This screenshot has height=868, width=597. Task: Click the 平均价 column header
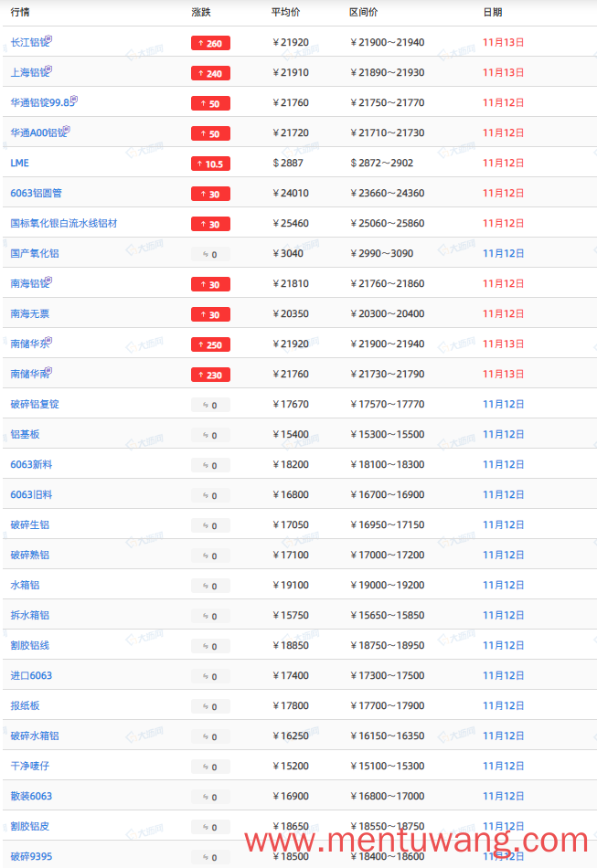pos(285,12)
